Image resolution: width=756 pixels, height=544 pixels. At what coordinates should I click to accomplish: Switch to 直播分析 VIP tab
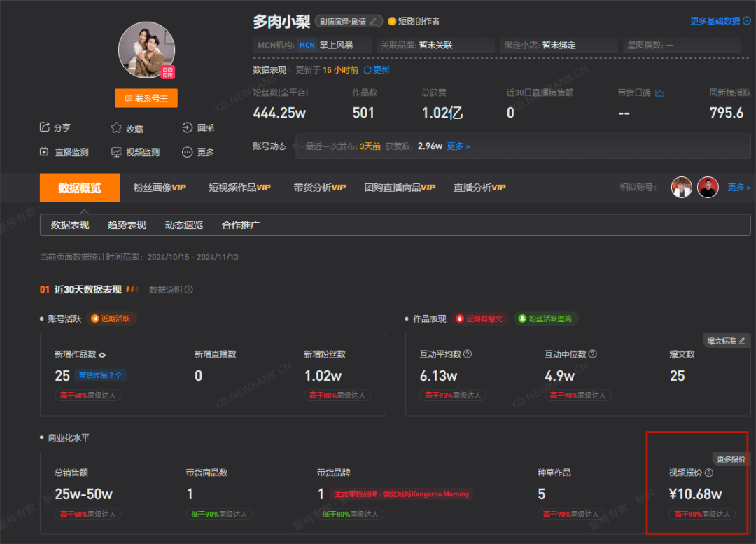point(479,187)
